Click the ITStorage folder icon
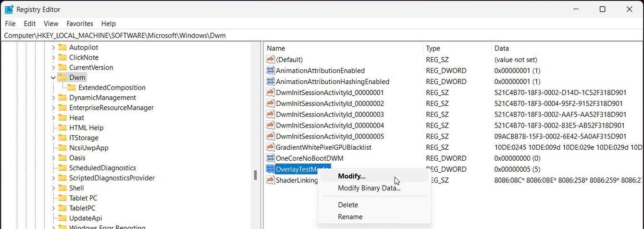 pyautogui.click(x=62, y=138)
